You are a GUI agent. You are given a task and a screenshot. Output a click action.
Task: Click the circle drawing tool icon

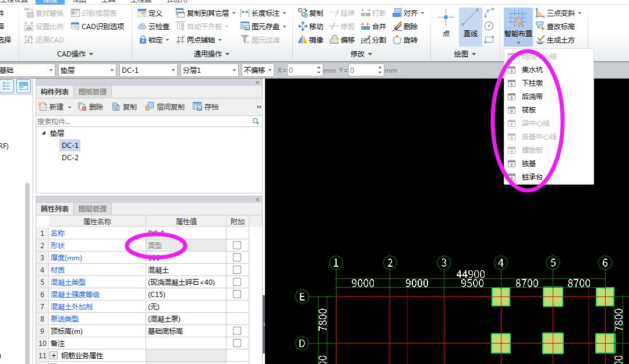(x=489, y=26)
